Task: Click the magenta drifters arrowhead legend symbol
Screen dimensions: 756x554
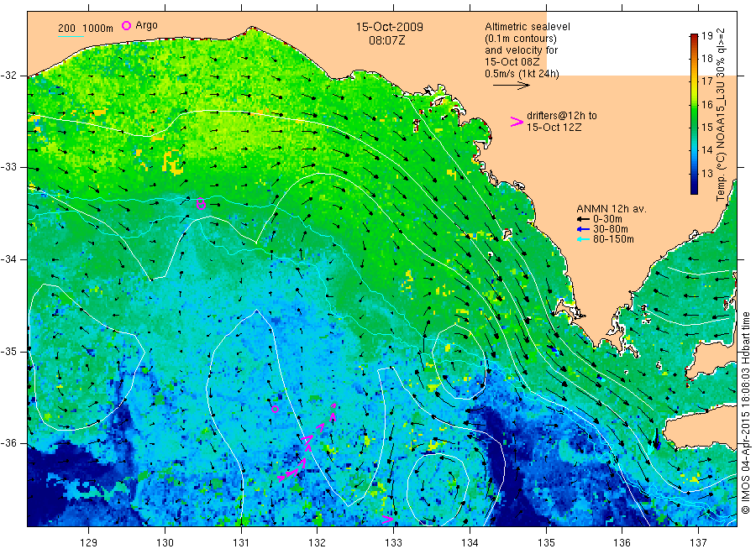Action: click(517, 122)
